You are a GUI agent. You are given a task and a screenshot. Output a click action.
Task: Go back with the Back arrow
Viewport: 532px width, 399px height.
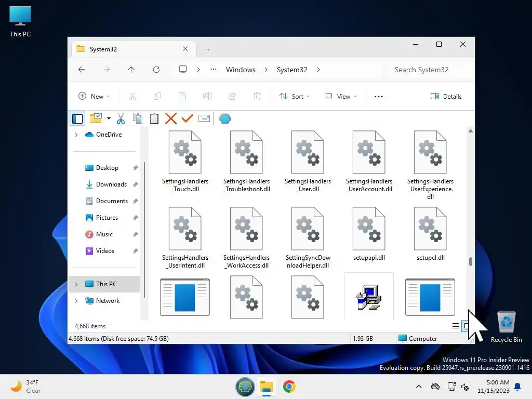point(82,70)
